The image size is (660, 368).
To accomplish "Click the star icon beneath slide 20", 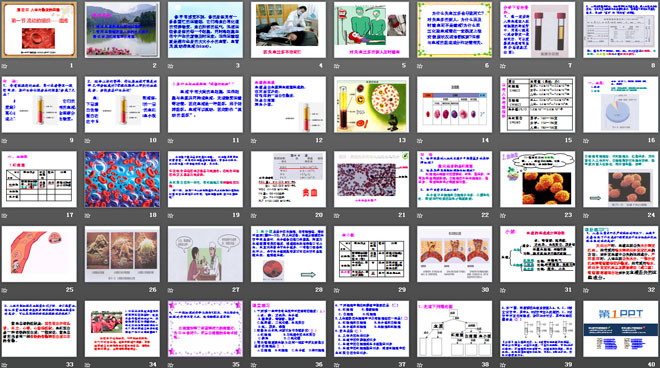I will 254,216.
